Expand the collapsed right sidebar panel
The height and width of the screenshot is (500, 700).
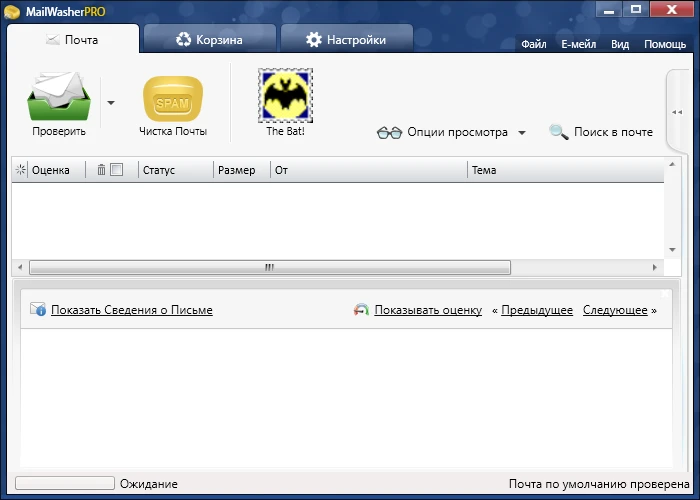(x=677, y=112)
